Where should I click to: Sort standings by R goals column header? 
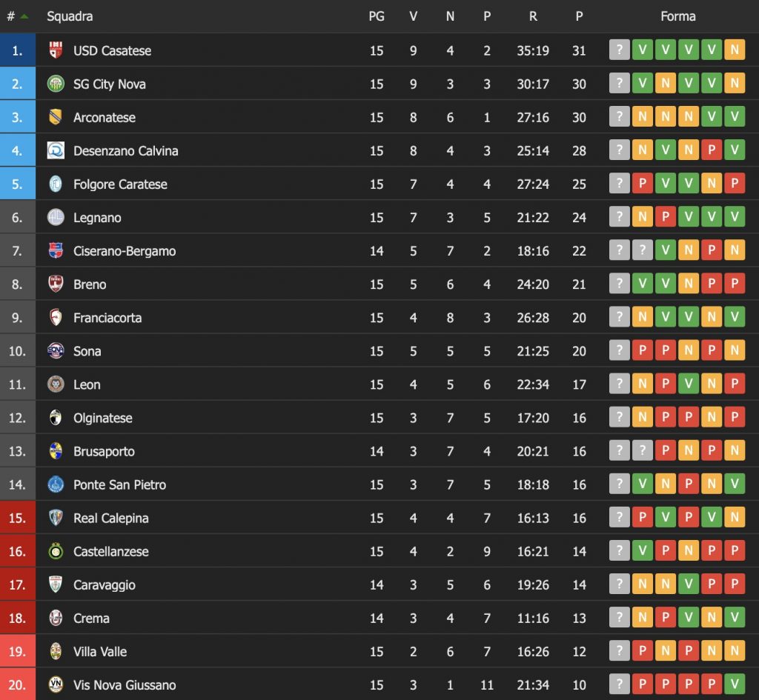pos(532,16)
